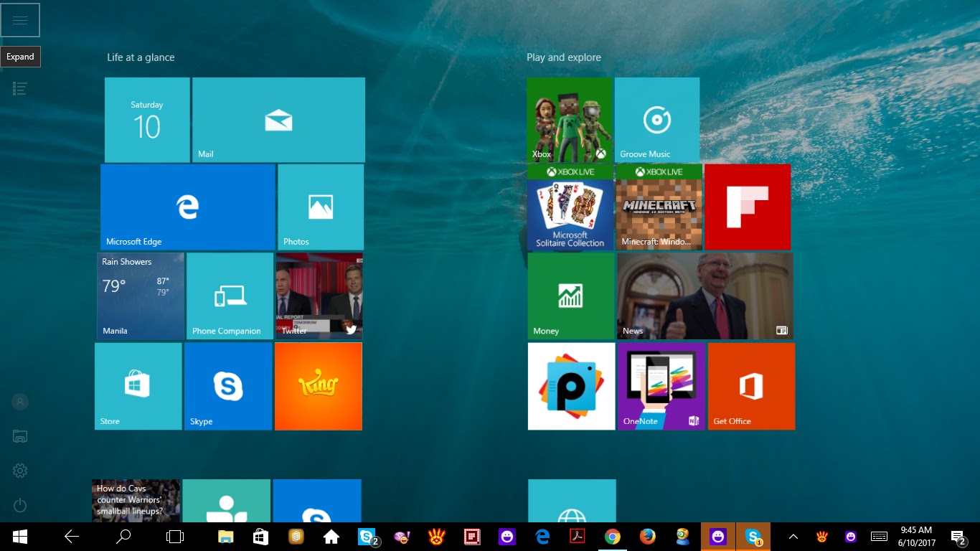
Task: Switch to active Skype window with badge 1
Action: click(753, 537)
